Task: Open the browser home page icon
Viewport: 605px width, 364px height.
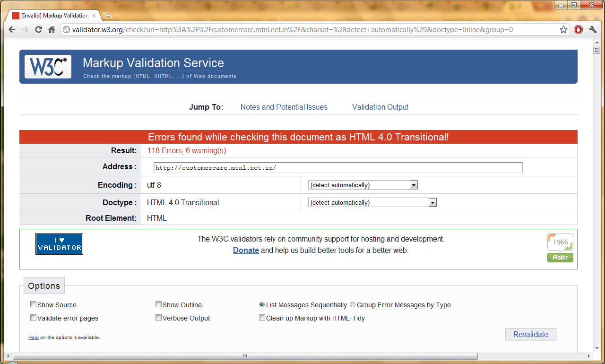Action: point(52,30)
